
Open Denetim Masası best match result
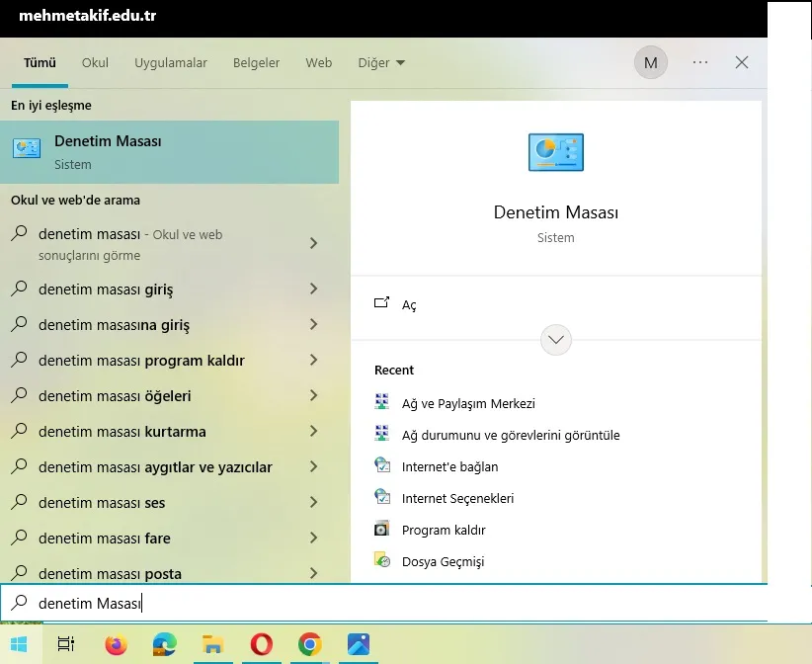(169, 152)
